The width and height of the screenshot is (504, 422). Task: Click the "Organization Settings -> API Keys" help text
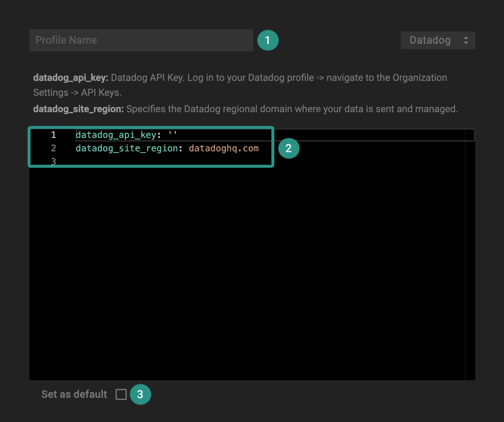[77, 92]
